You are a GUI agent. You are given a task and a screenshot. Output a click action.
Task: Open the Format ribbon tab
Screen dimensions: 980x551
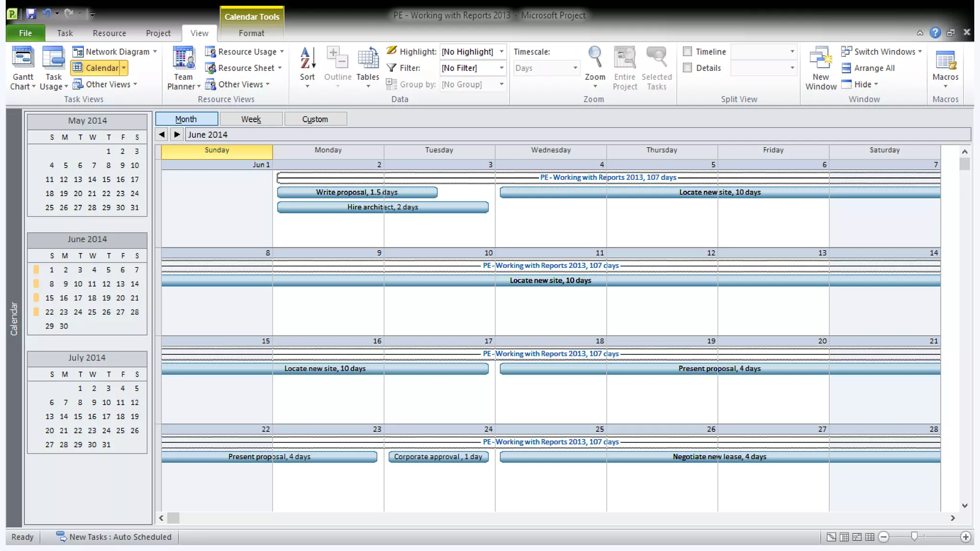pyautogui.click(x=251, y=33)
